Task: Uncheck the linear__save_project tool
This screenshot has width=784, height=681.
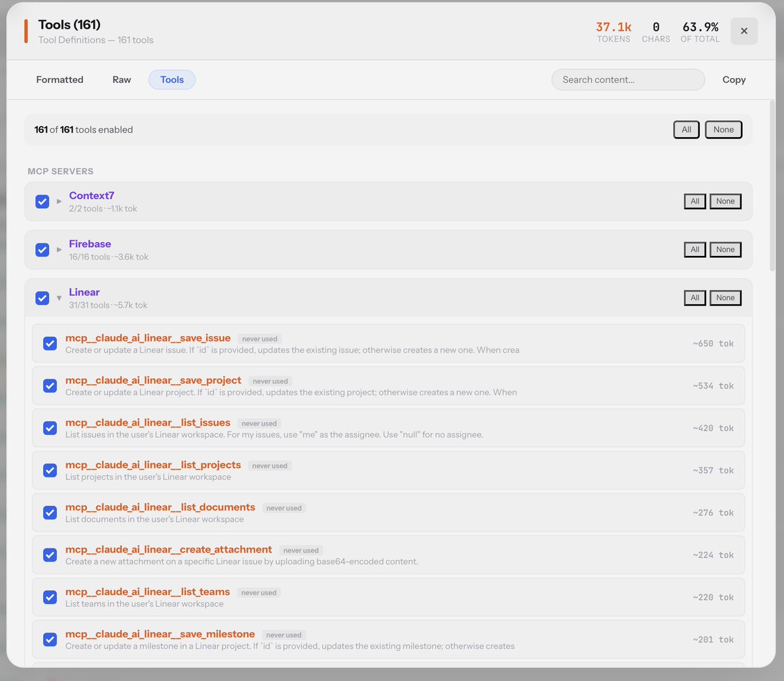Action: (50, 386)
